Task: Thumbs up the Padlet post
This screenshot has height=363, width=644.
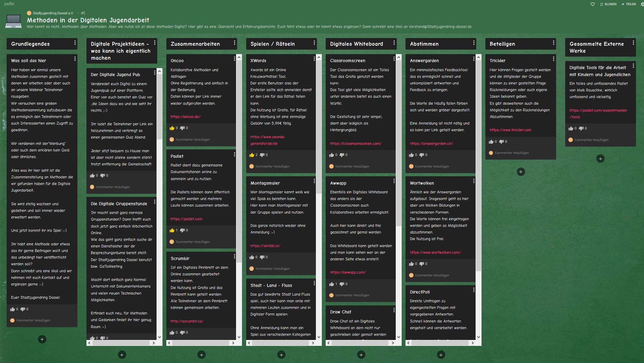Action: [x=172, y=230]
